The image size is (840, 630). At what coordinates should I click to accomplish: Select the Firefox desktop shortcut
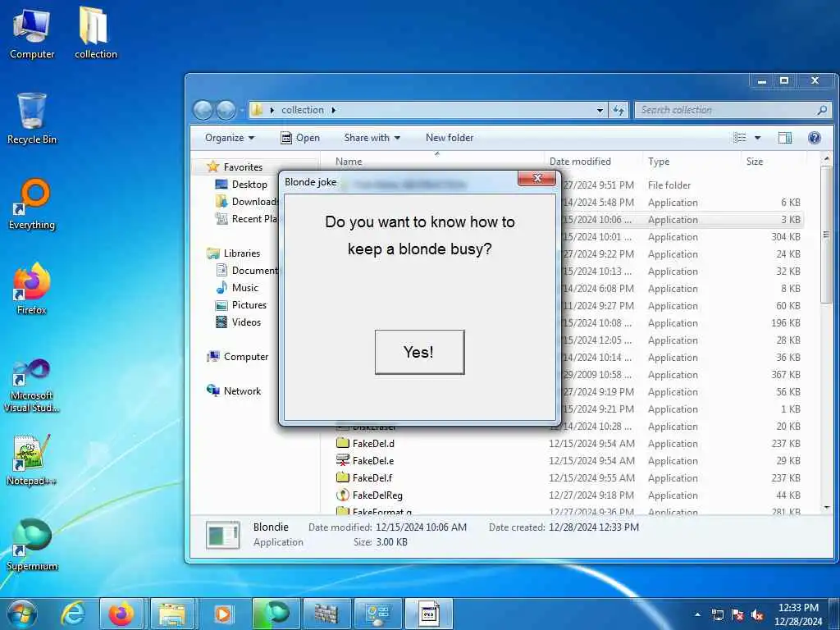tap(32, 290)
